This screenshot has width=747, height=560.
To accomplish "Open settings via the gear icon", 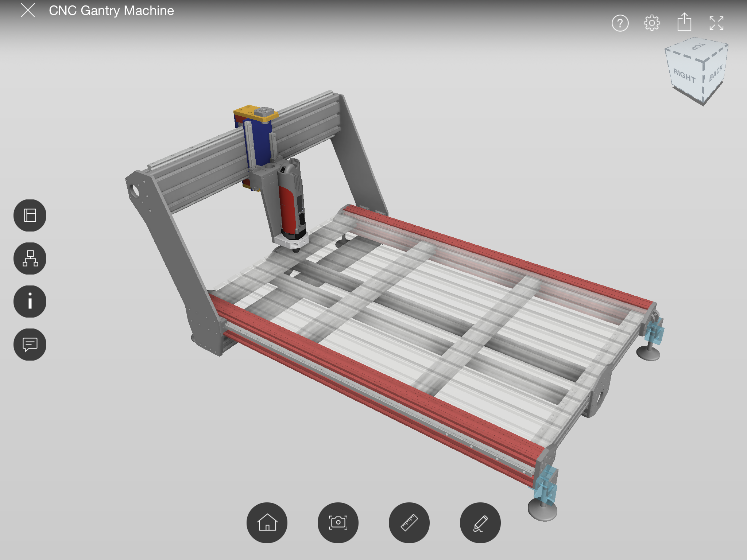I will [x=652, y=23].
